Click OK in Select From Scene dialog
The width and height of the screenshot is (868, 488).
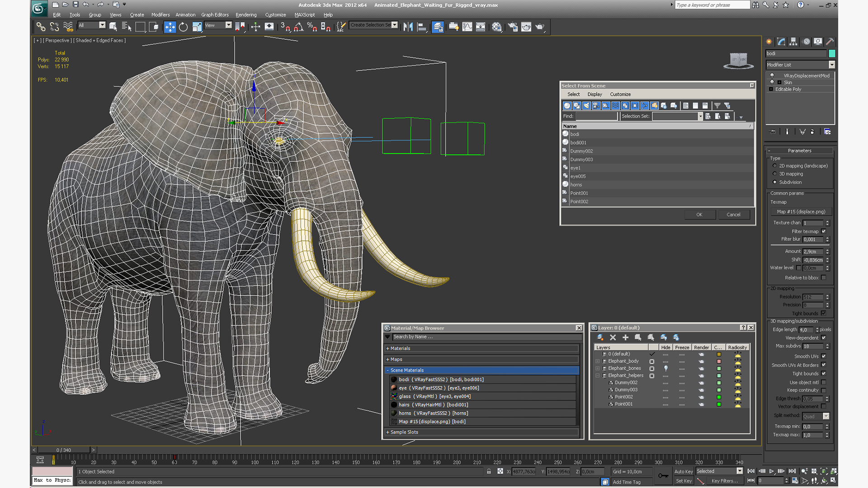point(699,215)
